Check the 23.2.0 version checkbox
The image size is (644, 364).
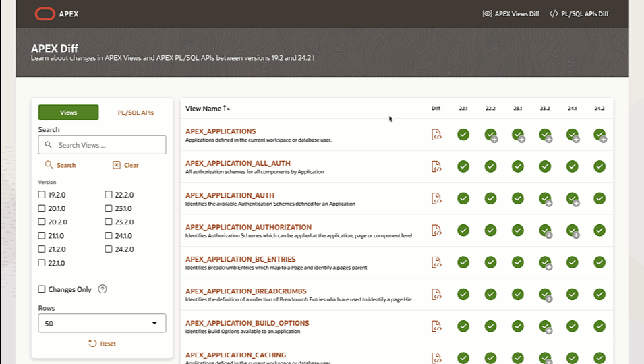tap(109, 222)
